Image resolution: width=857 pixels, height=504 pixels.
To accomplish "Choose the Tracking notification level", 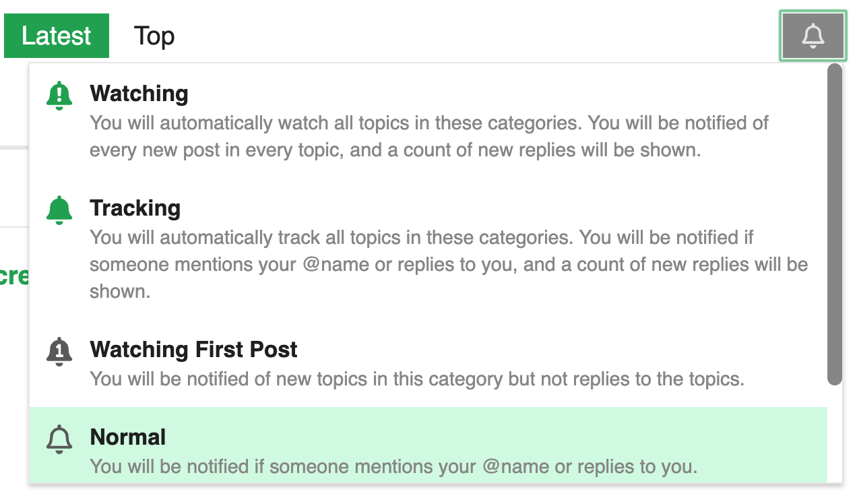I will pyautogui.click(x=135, y=208).
